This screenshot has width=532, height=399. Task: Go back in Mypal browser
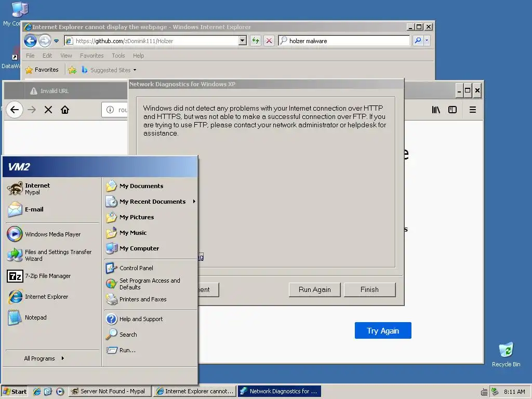tap(14, 110)
